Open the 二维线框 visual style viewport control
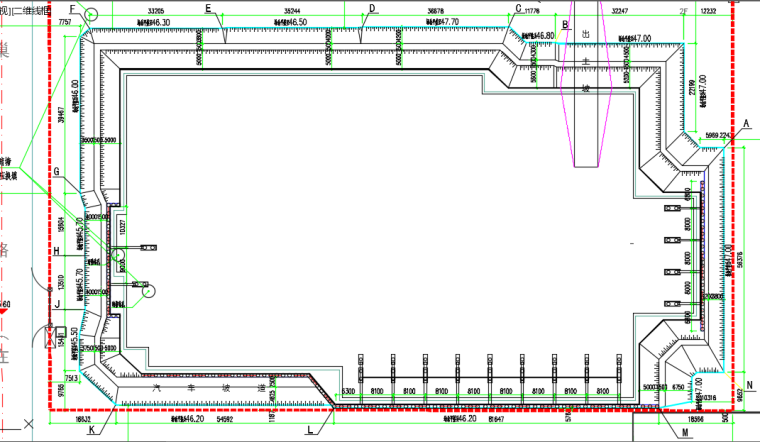The image size is (760, 442). [x=32, y=7]
